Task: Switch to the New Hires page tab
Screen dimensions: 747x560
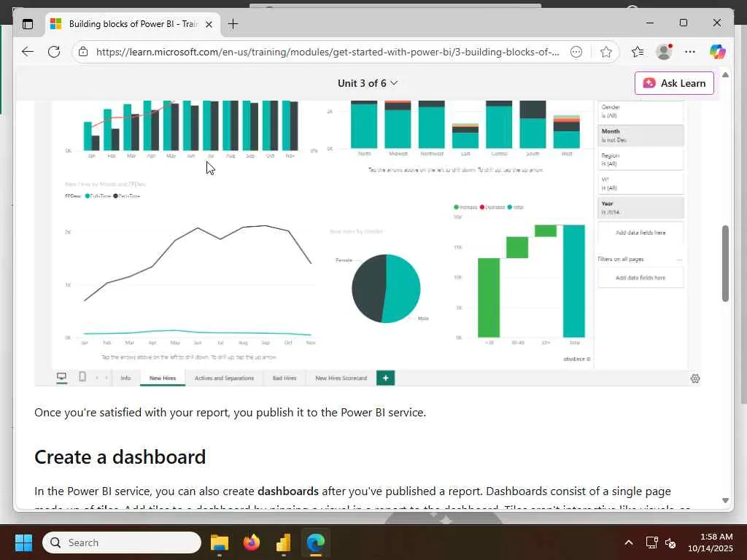Action: (x=163, y=378)
